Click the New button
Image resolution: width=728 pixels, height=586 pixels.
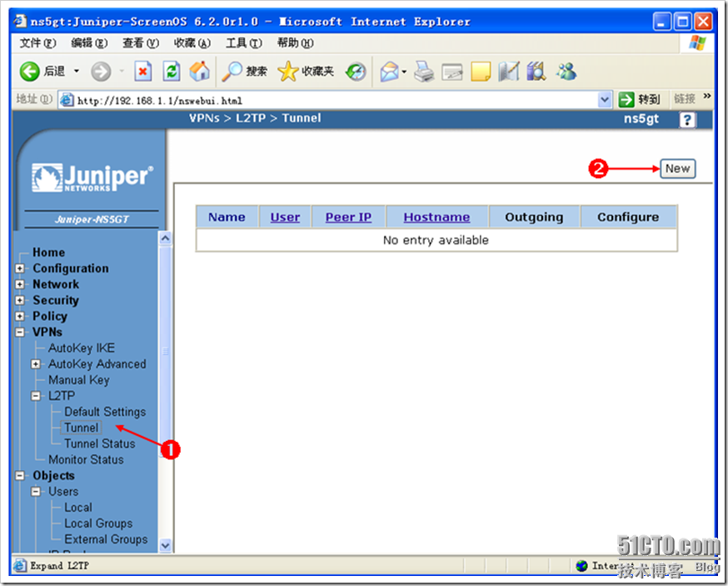tap(677, 168)
